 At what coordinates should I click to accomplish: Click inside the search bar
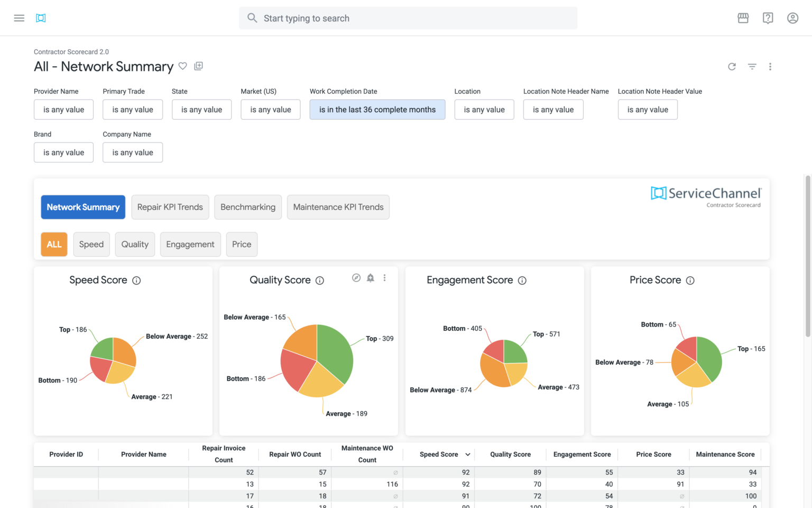click(x=408, y=17)
